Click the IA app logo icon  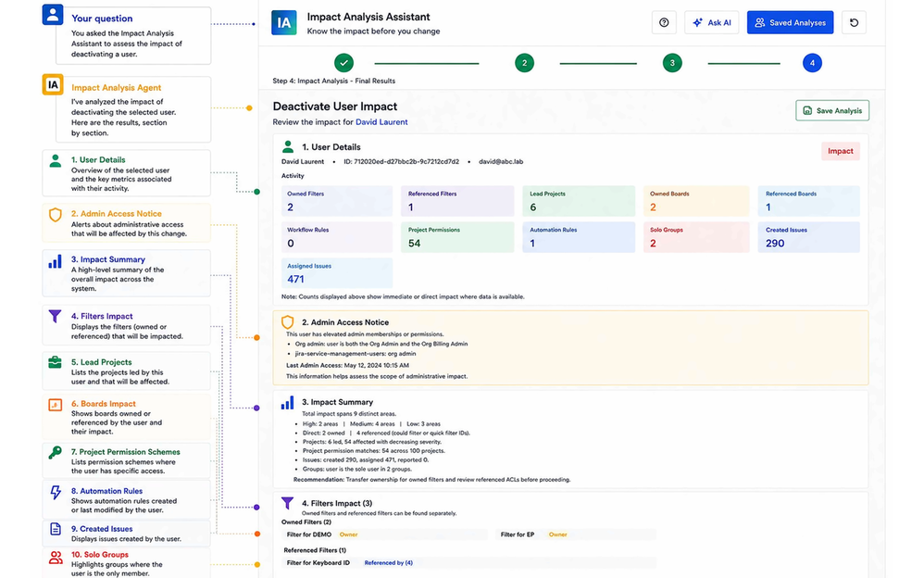(284, 23)
